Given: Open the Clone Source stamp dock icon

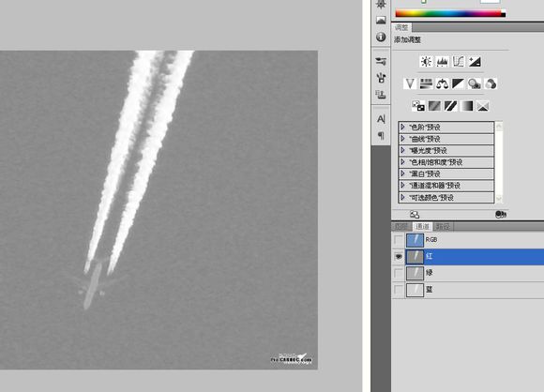Looking at the screenshot, I should (381, 95).
